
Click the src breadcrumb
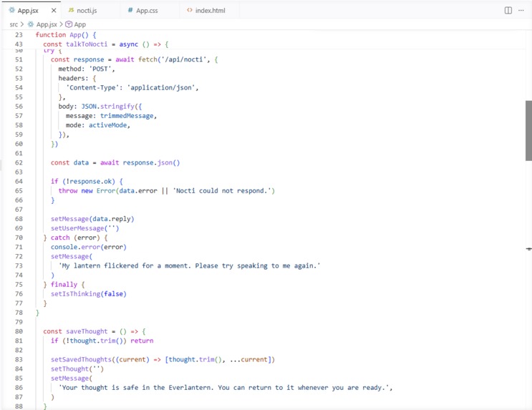(14, 24)
